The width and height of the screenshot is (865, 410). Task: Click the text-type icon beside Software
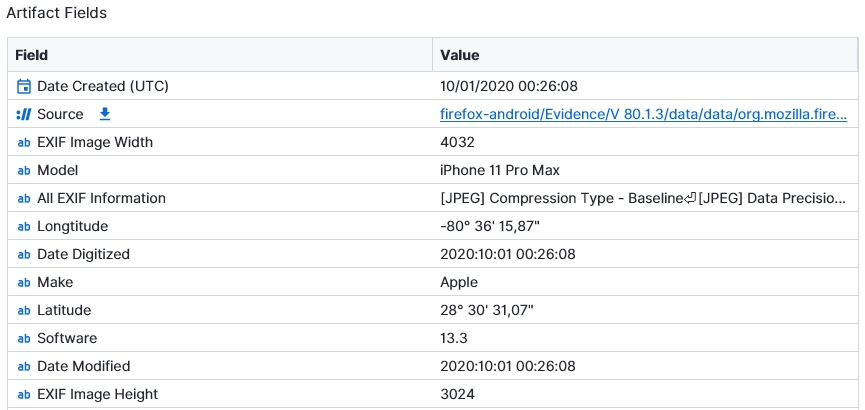click(x=24, y=338)
